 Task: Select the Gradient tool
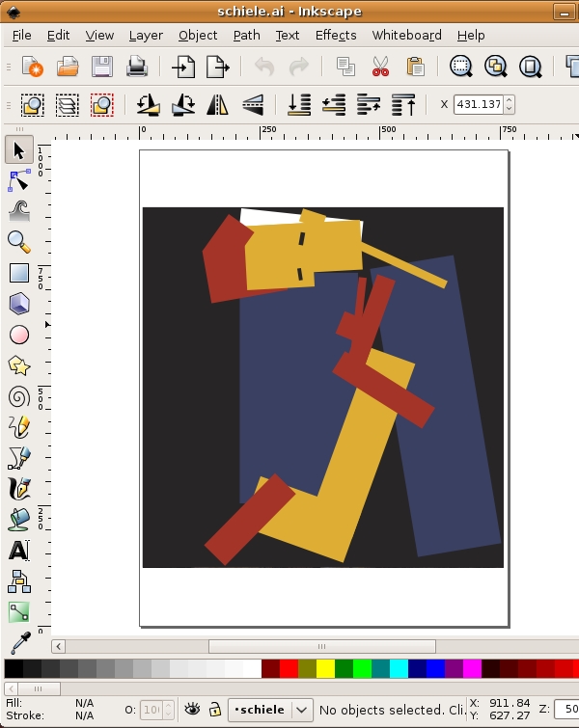pos(19,612)
